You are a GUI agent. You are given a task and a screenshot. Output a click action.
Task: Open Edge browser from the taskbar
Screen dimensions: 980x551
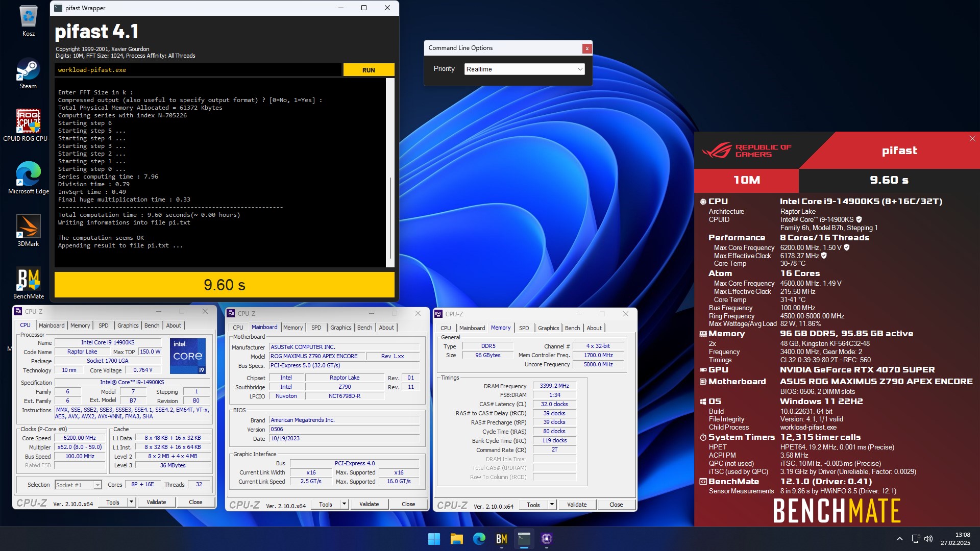pos(479,539)
